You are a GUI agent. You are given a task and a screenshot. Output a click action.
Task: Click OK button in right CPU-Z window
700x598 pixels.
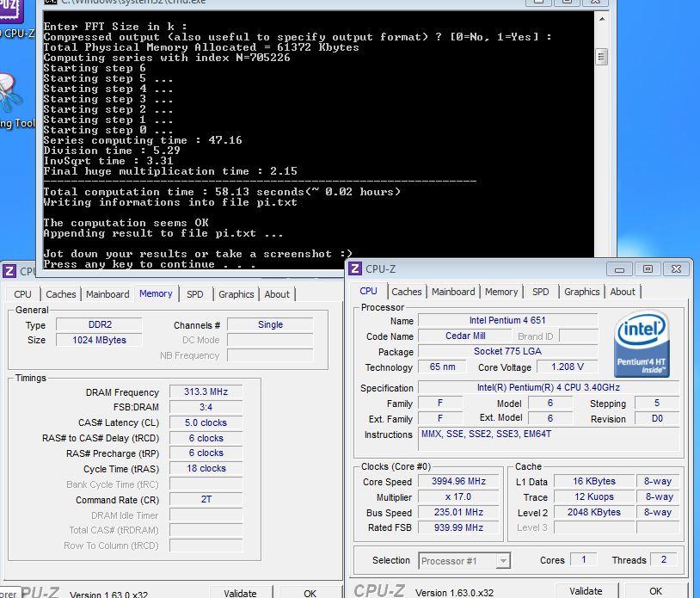(655, 591)
